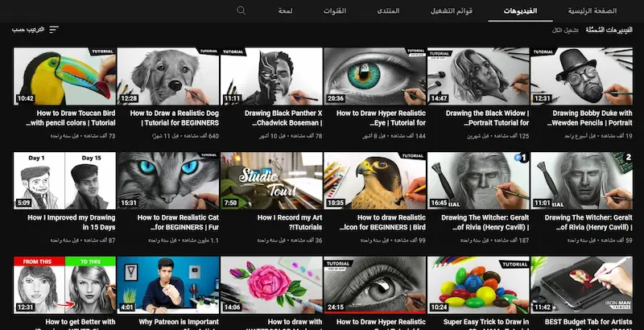Image resolution: width=644 pixels, height=330 pixels.
Task: Open the Black Widow portrait thumbnail
Action: coord(478,76)
